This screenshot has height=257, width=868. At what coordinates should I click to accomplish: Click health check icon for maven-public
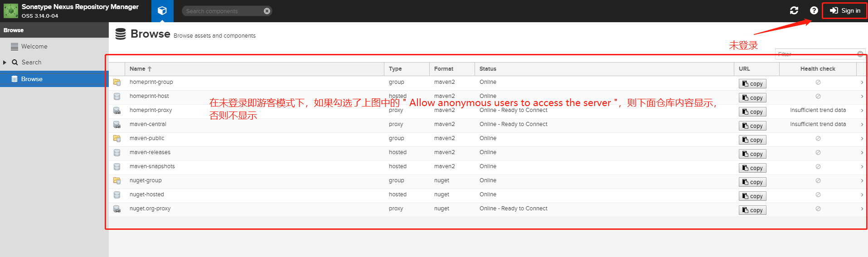click(x=818, y=139)
